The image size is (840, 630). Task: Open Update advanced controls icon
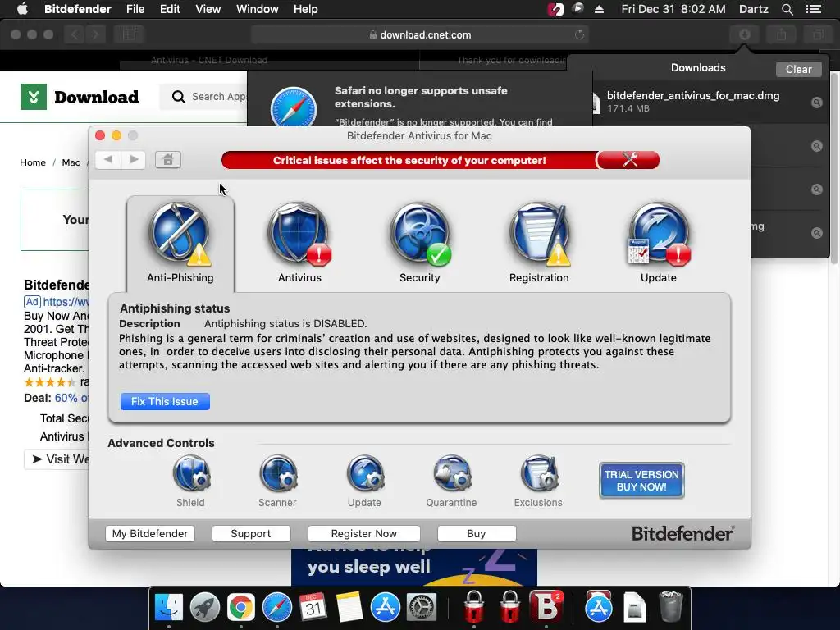[x=364, y=473]
